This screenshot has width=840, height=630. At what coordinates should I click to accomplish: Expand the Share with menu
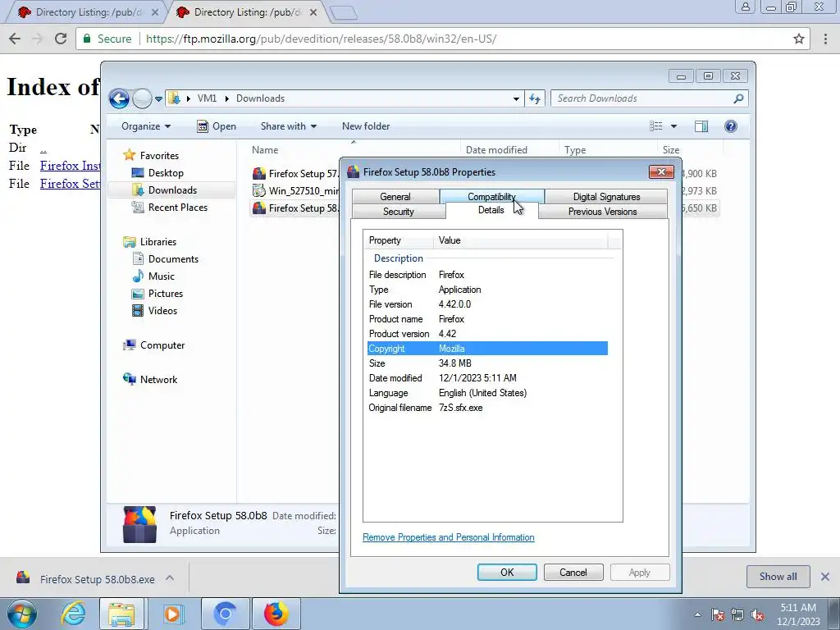tap(288, 126)
